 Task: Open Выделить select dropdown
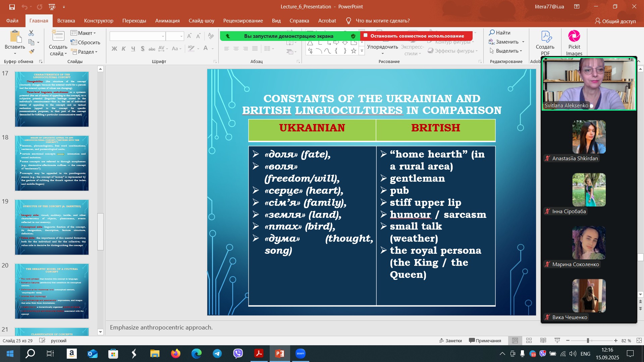(506, 51)
